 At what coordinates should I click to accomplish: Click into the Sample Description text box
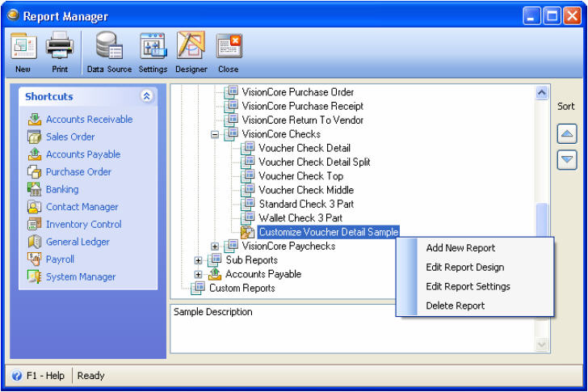point(353,329)
